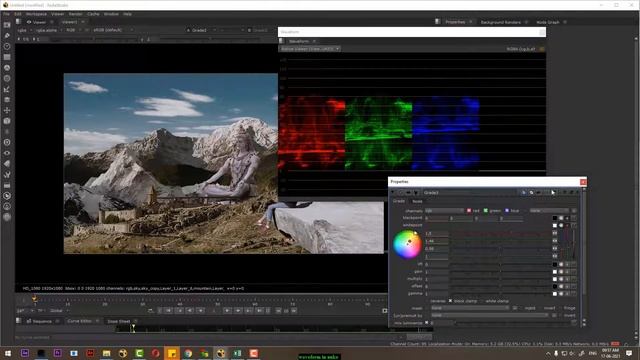Disable the black clamp checkbox
This screenshot has width=640, height=360.
point(450,301)
